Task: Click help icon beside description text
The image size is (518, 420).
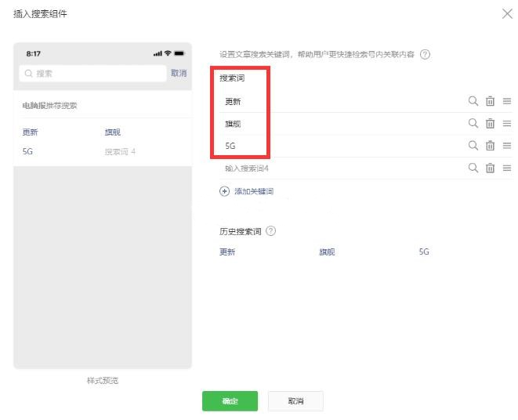Action: click(426, 54)
